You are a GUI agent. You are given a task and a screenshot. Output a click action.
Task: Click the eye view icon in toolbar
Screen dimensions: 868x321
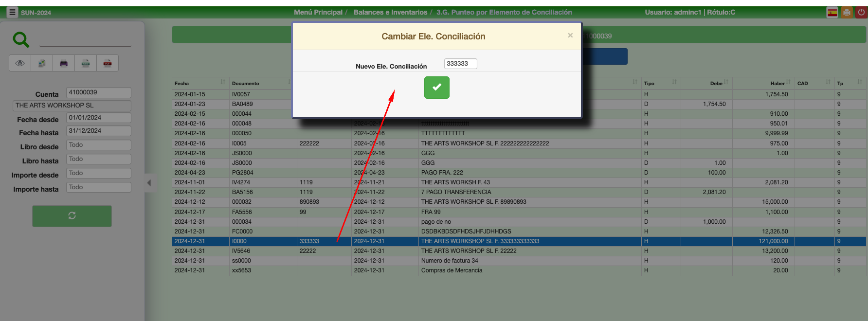[20, 63]
